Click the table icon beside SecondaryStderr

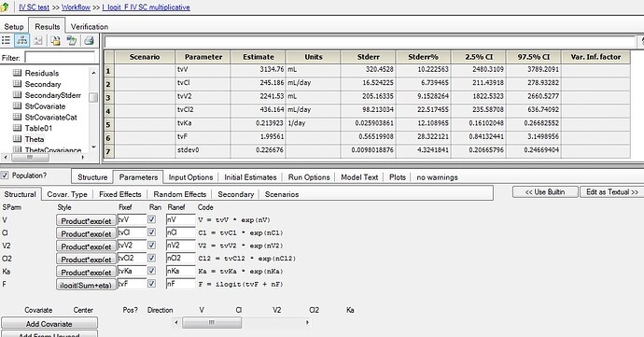(17, 95)
